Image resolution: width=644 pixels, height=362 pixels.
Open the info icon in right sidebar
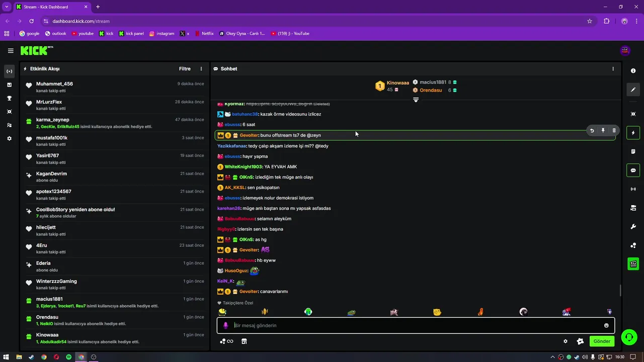point(633,71)
